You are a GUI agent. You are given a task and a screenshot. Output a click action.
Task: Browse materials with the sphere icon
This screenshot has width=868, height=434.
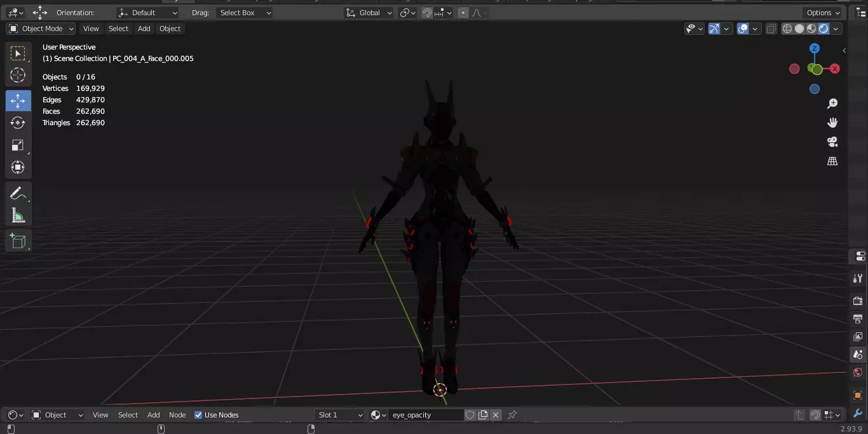(x=378, y=415)
